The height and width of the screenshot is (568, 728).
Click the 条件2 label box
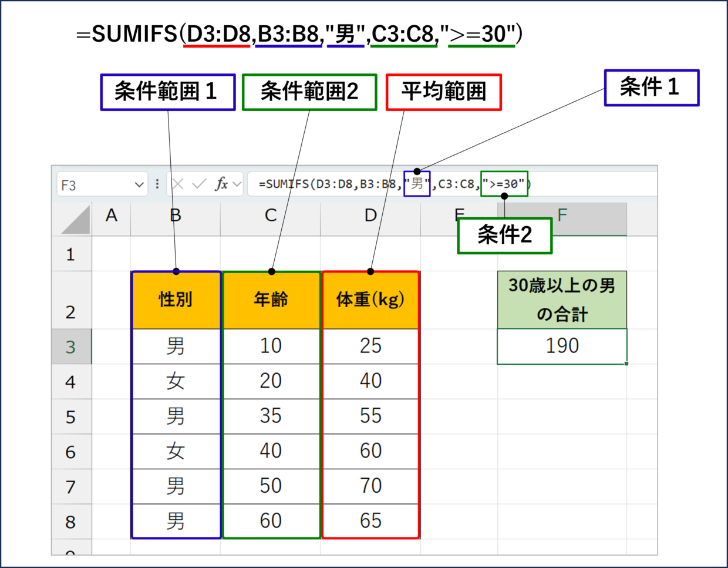click(504, 236)
